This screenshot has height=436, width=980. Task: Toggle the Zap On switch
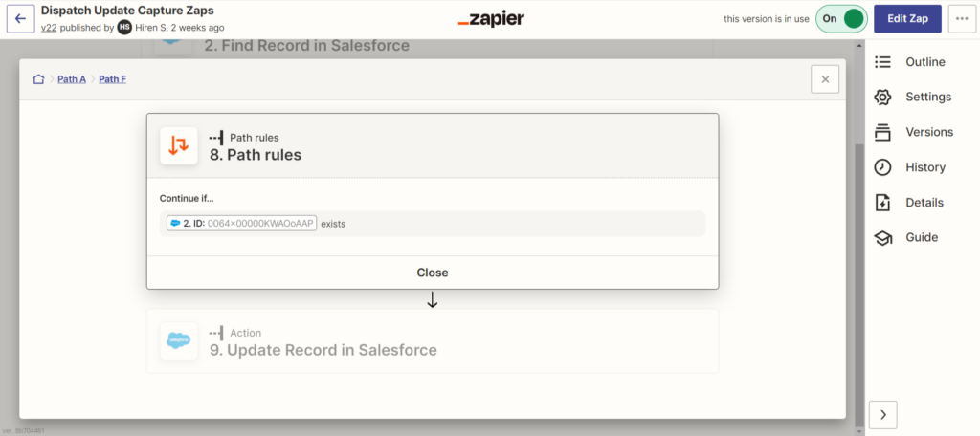pyautogui.click(x=842, y=18)
